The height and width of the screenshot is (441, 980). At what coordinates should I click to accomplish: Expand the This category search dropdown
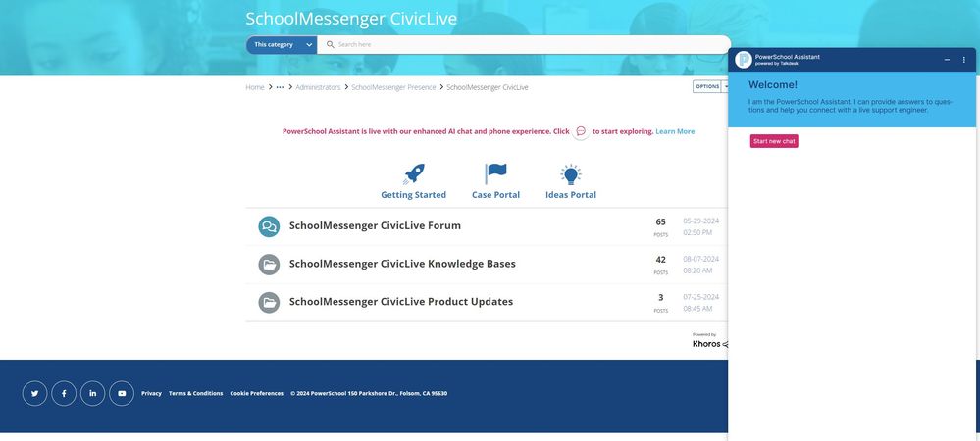coord(282,45)
